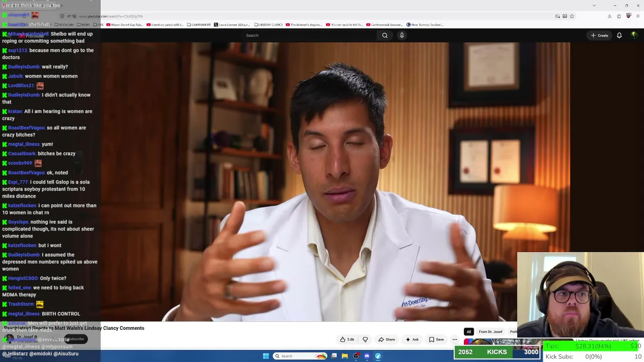This screenshot has width=644, height=362.
Task: Click the YouTube Create button
Action: coord(600,35)
